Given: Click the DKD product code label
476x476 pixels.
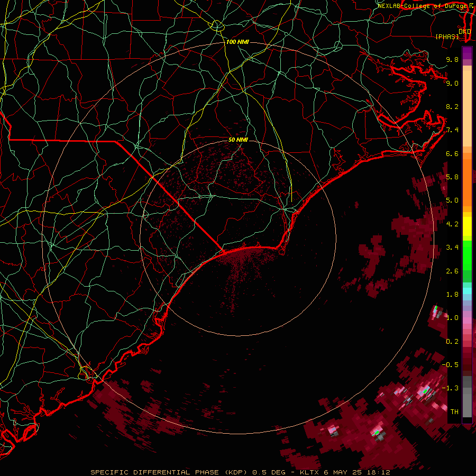Looking at the screenshot, I should point(465,31).
